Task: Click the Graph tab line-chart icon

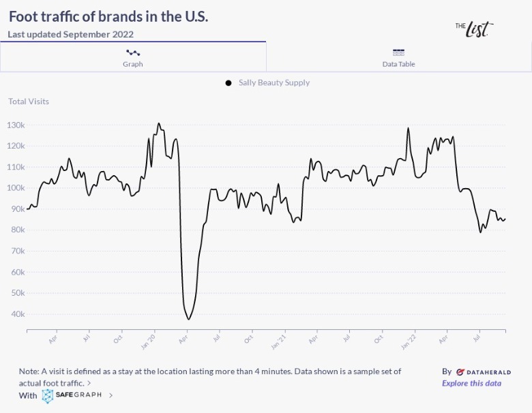Action: (133, 52)
